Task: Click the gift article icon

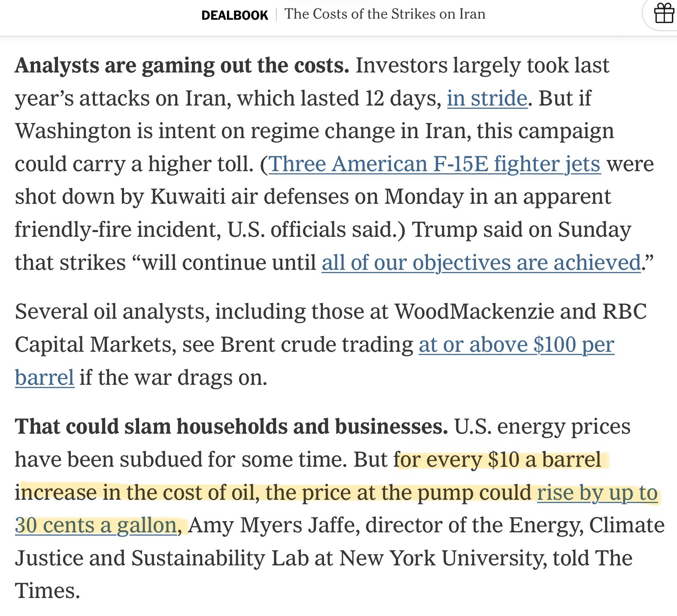Action: (x=663, y=13)
